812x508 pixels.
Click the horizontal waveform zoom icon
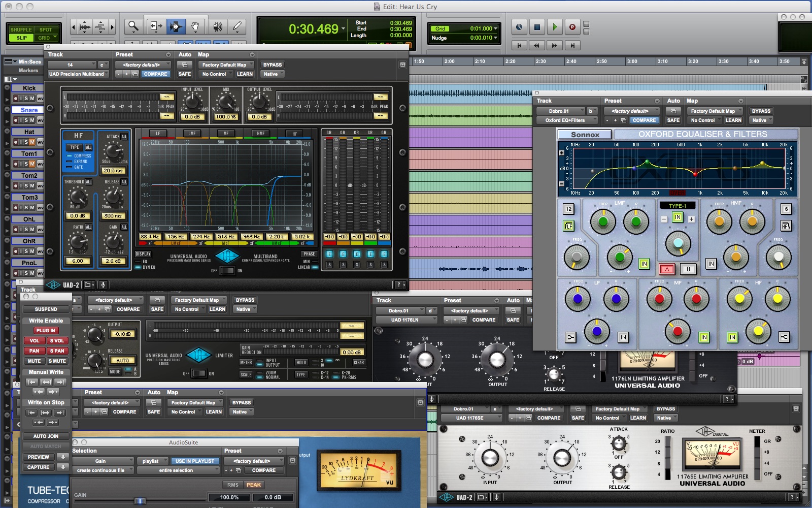point(85,27)
